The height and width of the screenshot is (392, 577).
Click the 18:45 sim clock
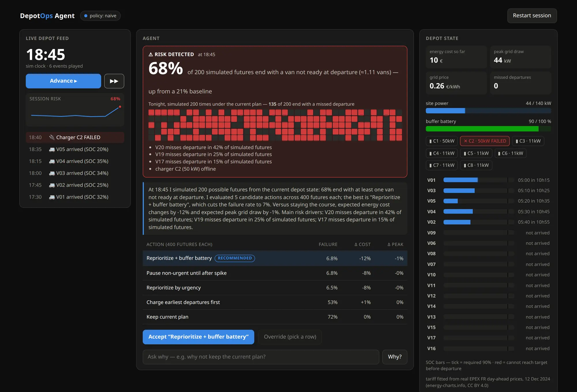point(46,54)
